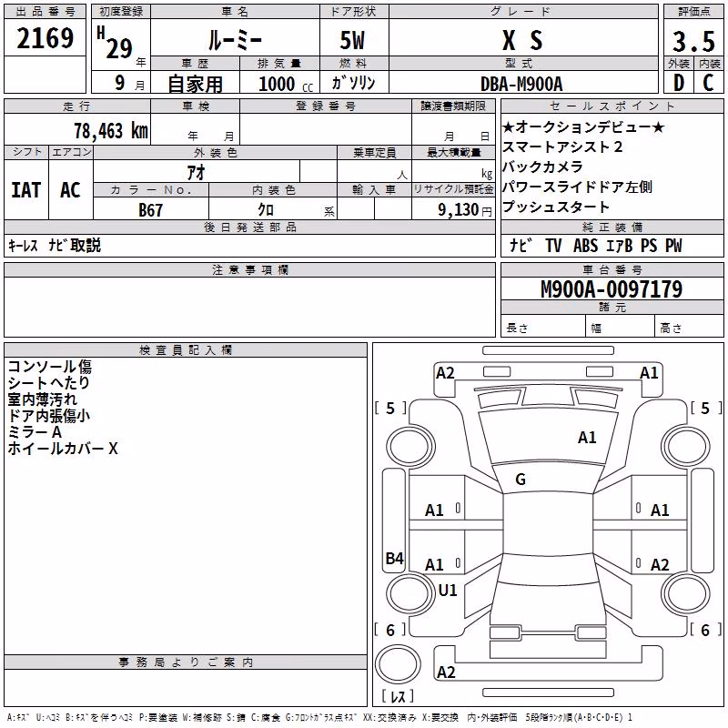Click the front-left wheel circle on diagram

pos(410,447)
